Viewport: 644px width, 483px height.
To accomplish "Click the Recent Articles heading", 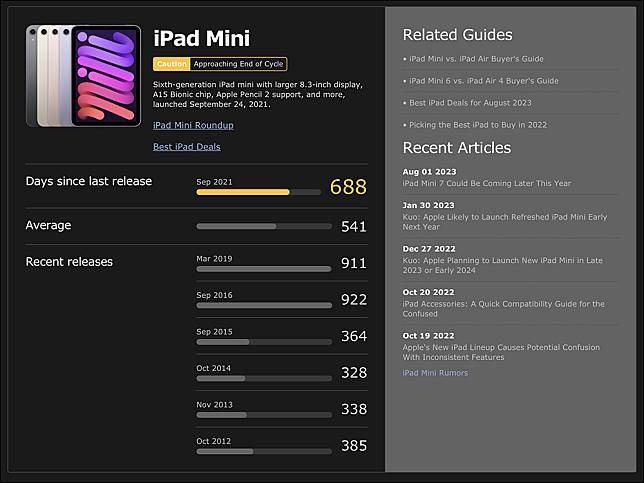I will pyautogui.click(x=457, y=148).
